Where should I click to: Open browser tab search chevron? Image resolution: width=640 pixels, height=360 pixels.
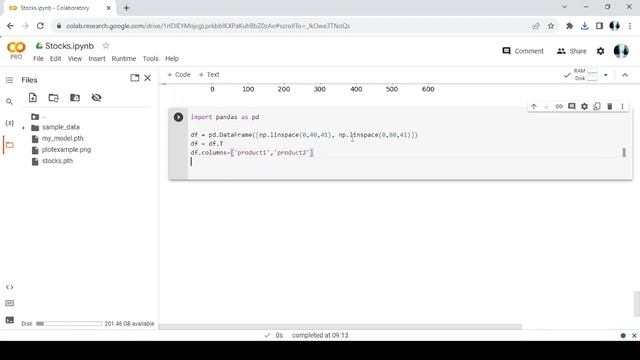(564, 7)
